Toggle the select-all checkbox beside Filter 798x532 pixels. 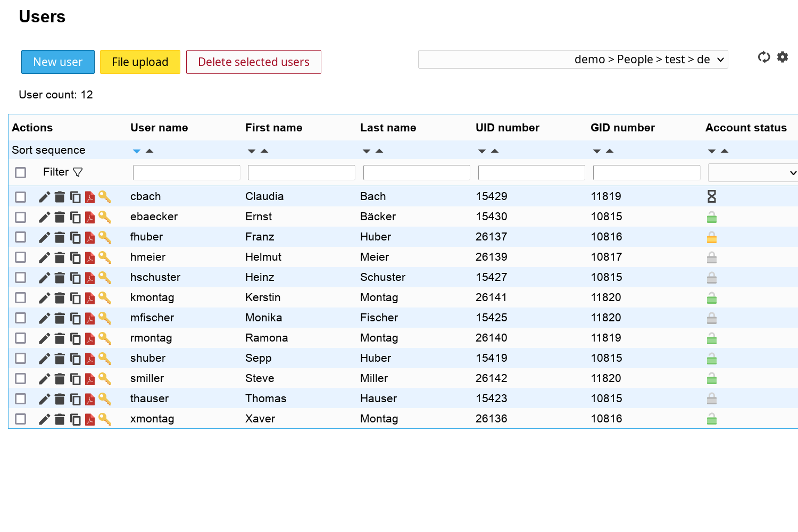pos(20,172)
